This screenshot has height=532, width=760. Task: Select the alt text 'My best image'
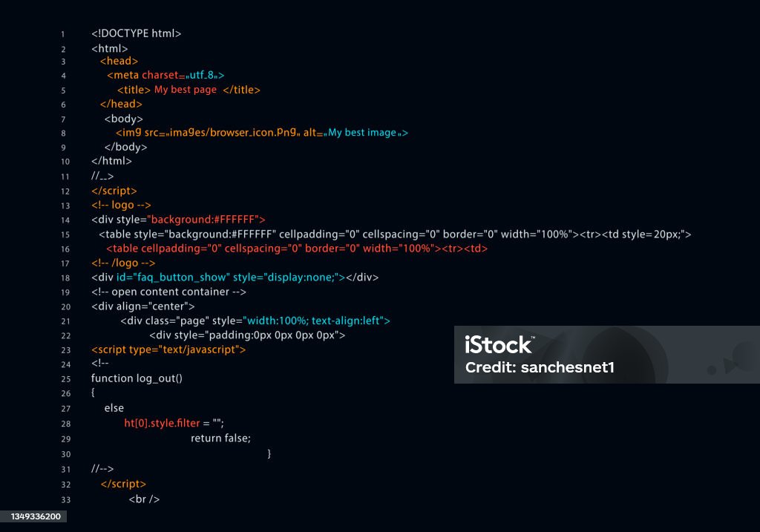coord(362,133)
